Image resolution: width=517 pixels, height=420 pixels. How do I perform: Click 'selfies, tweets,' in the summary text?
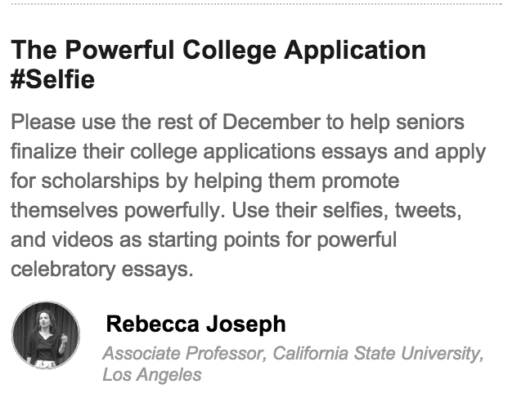(x=392, y=210)
